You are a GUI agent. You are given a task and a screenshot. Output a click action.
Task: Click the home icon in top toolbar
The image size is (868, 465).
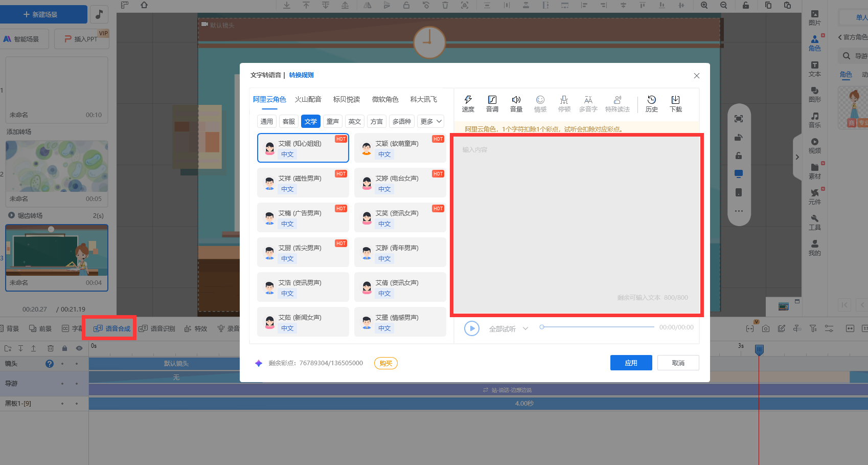point(144,5)
